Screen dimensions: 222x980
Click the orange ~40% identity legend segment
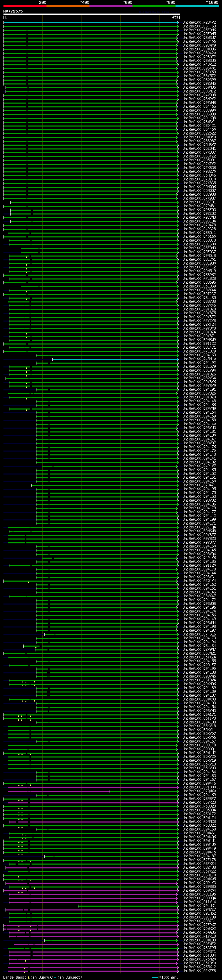coord(68,6)
